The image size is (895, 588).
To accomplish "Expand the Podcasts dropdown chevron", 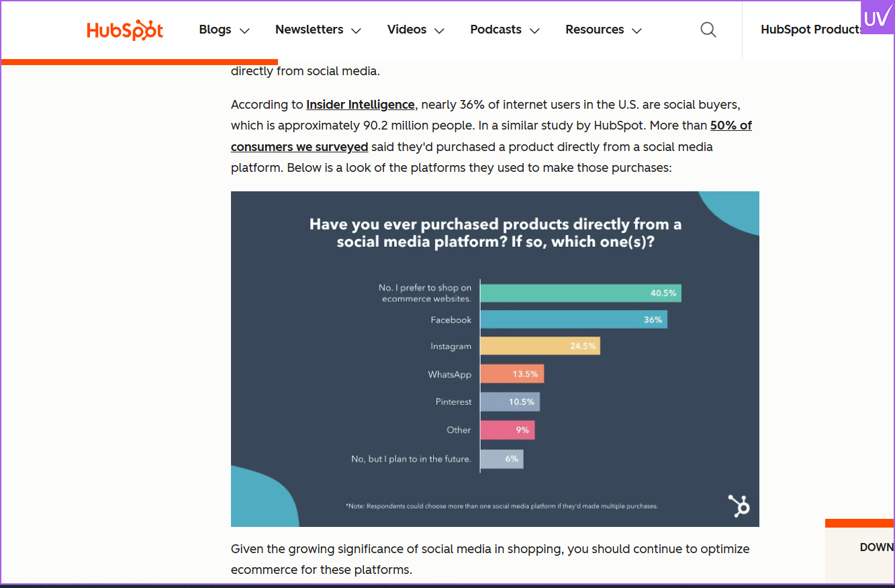I will (x=535, y=31).
